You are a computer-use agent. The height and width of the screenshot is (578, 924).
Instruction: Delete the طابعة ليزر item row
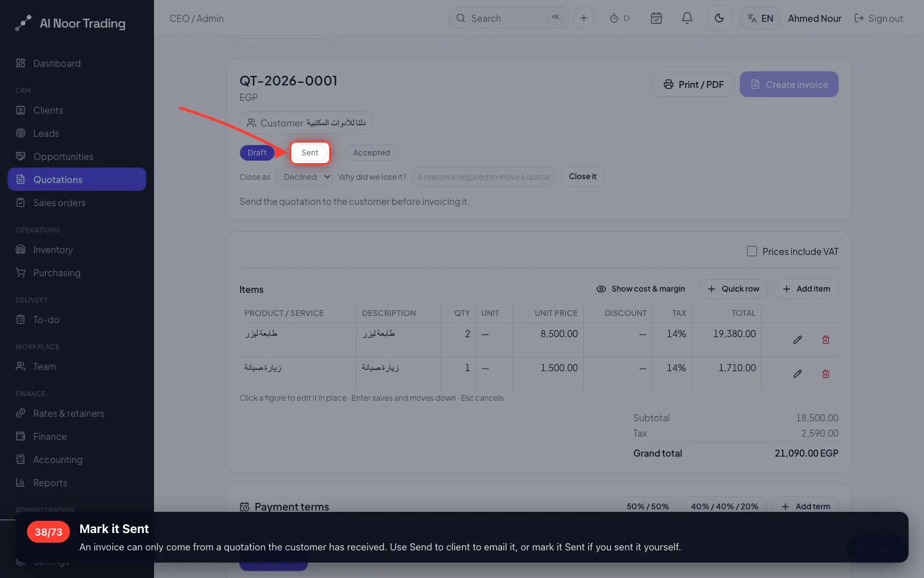pyautogui.click(x=826, y=340)
